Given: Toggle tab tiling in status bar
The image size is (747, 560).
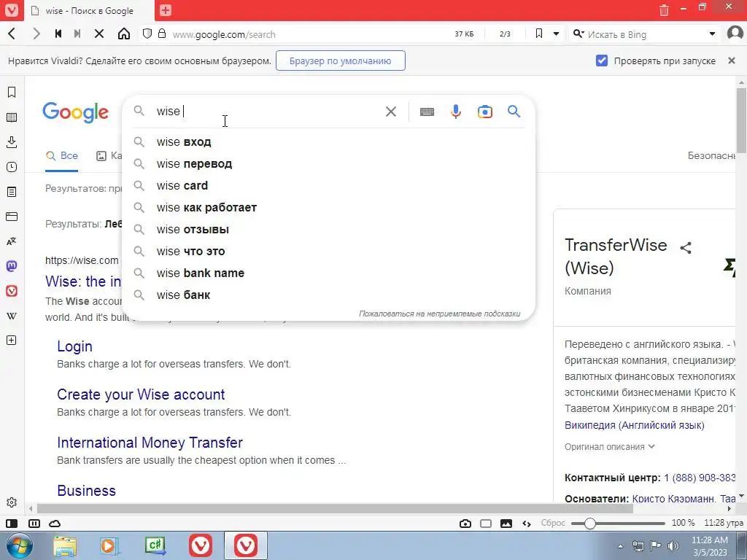Looking at the screenshot, I should (x=34, y=524).
